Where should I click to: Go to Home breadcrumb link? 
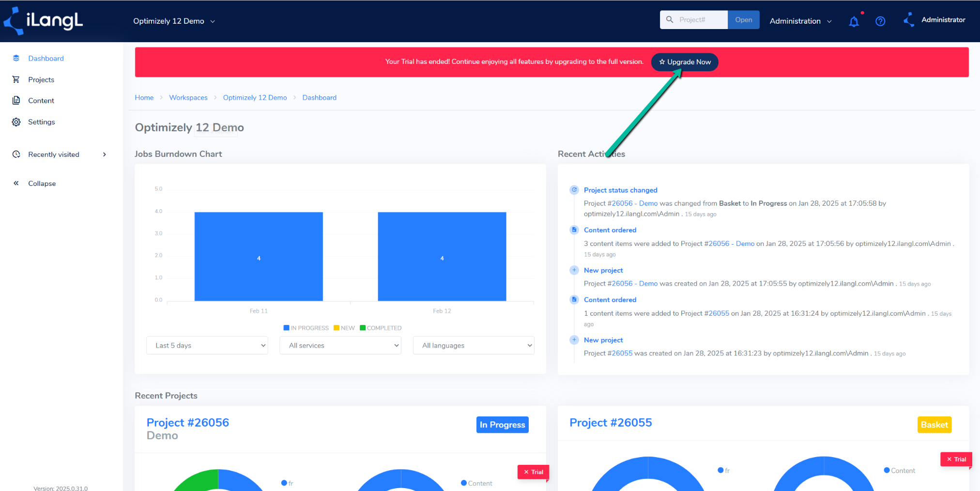144,97
